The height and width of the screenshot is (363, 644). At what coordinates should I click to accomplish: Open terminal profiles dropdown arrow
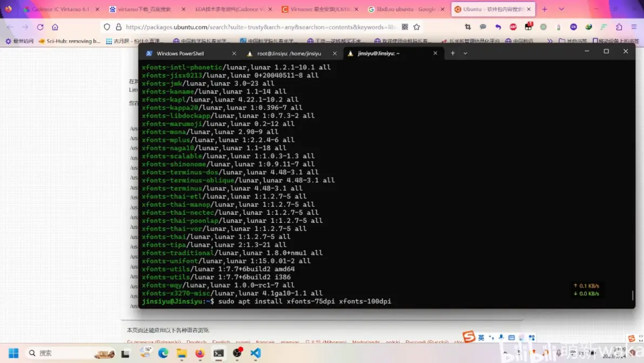pyautogui.click(x=465, y=53)
